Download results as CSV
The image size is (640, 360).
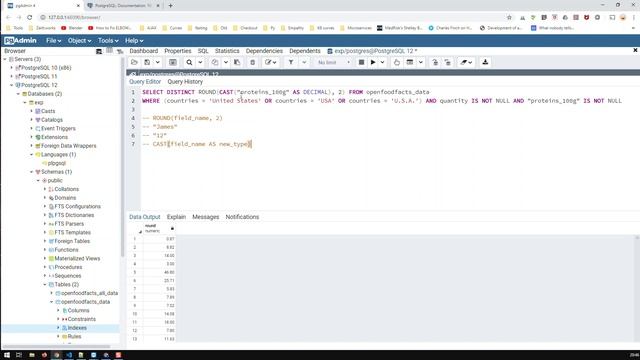click(x=485, y=62)
